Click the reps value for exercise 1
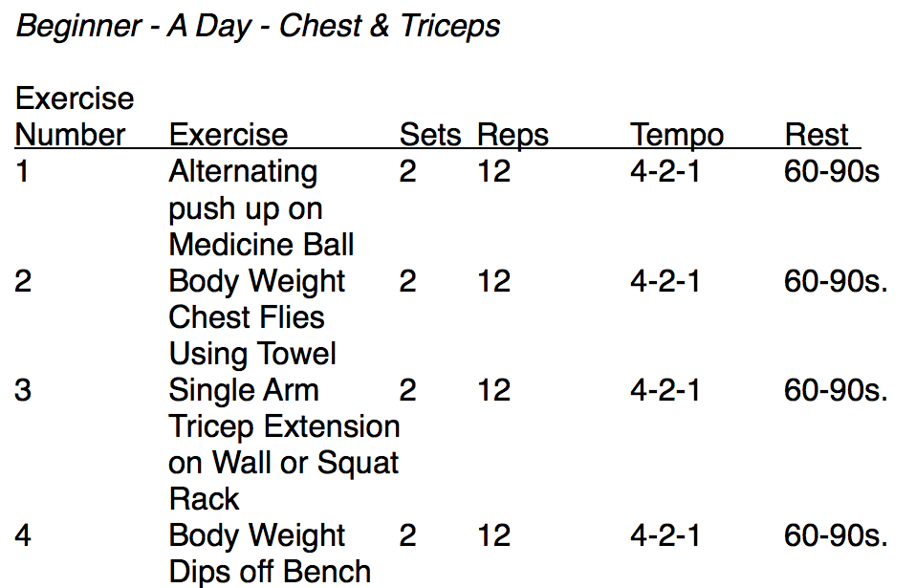Viewport: 916px width, 588px height. click(494, 172)
